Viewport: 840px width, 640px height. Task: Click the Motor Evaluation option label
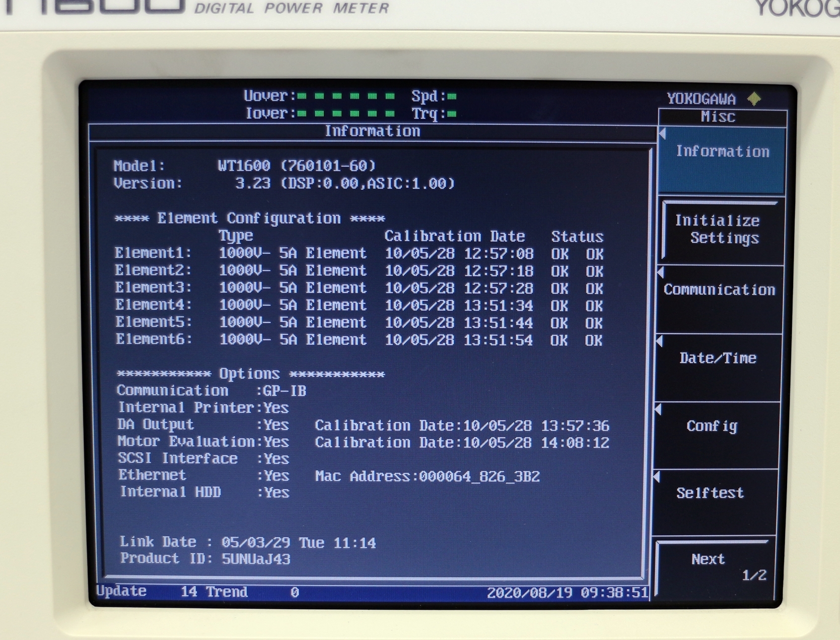[186, 442]
